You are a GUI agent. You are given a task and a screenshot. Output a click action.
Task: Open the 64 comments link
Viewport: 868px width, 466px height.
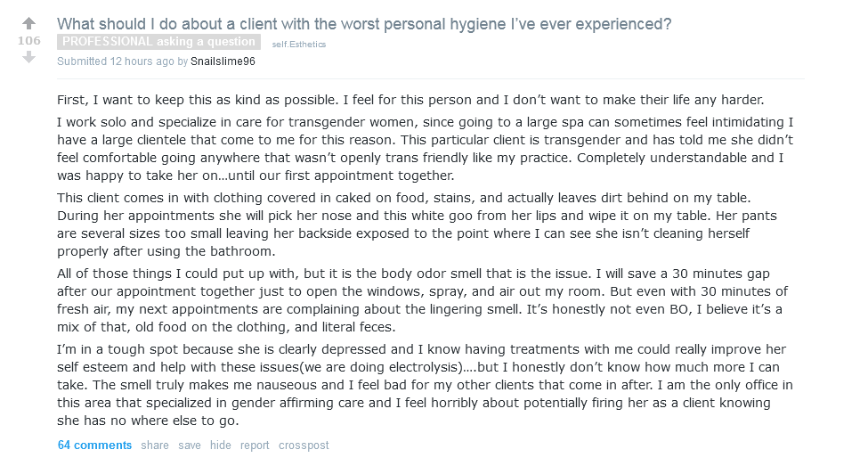(x=94, y=446)
